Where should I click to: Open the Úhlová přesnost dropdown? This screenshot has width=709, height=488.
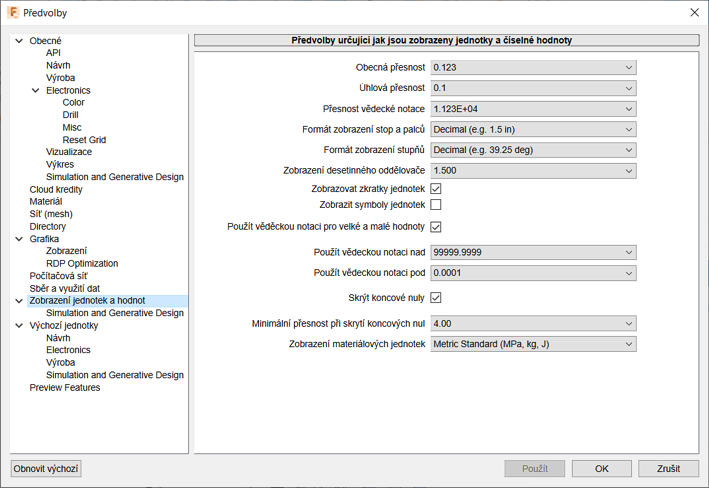(533, 88)
